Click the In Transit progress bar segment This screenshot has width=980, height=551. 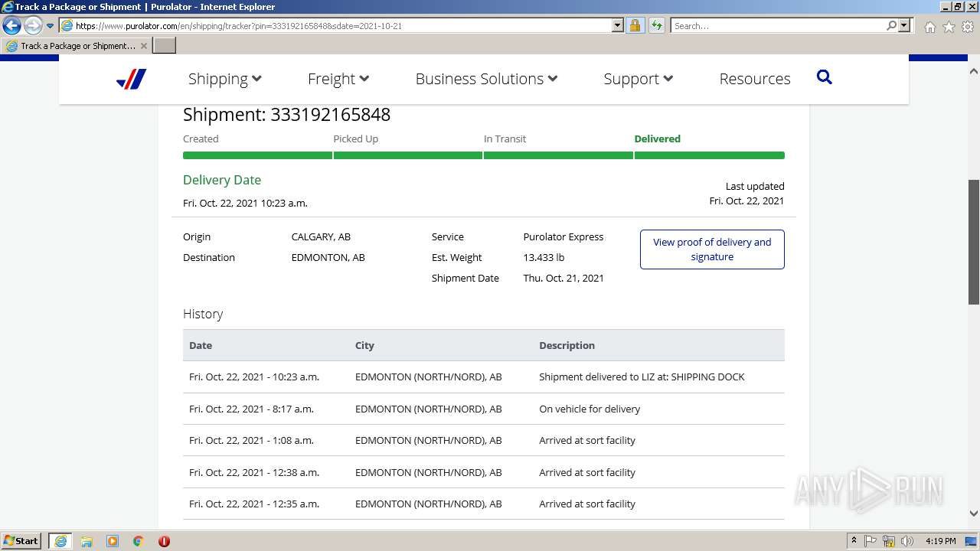(558, 155)
